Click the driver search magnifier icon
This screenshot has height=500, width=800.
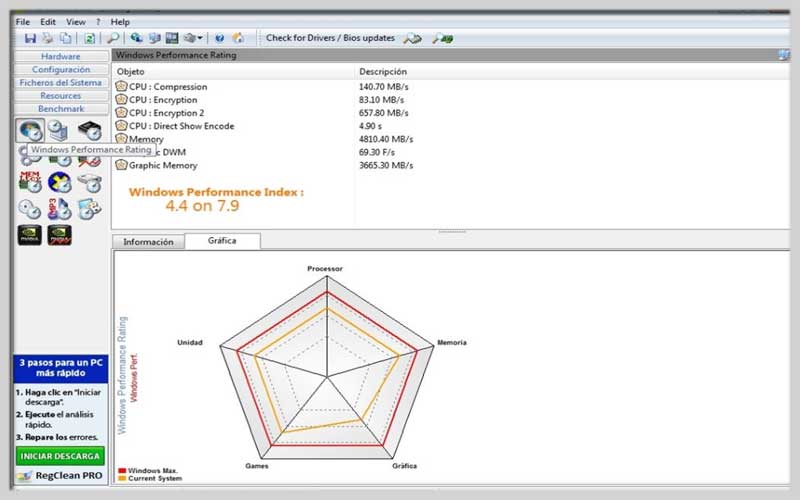412,38
